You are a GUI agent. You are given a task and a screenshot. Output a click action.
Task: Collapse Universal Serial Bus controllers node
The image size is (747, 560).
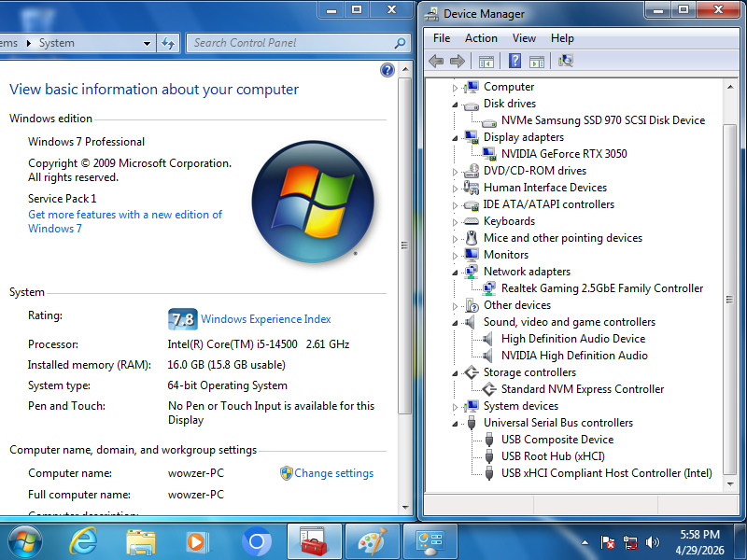[455, 424]
